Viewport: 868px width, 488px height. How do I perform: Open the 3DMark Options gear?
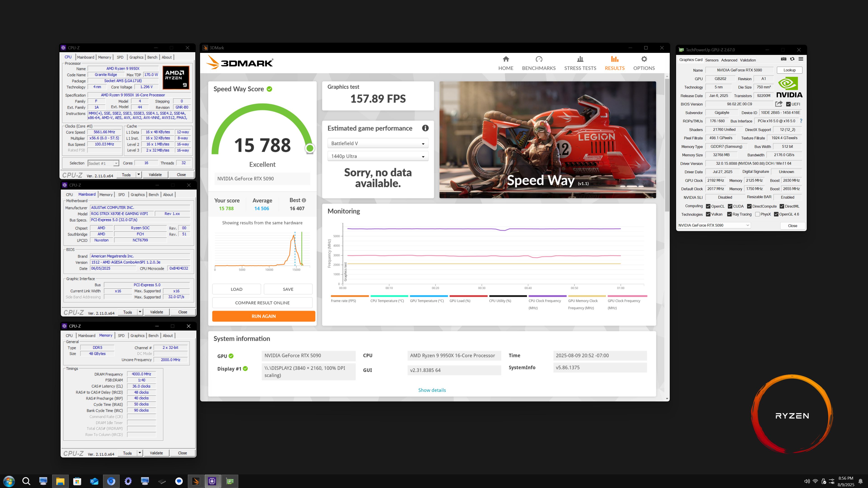click(644, 59)
